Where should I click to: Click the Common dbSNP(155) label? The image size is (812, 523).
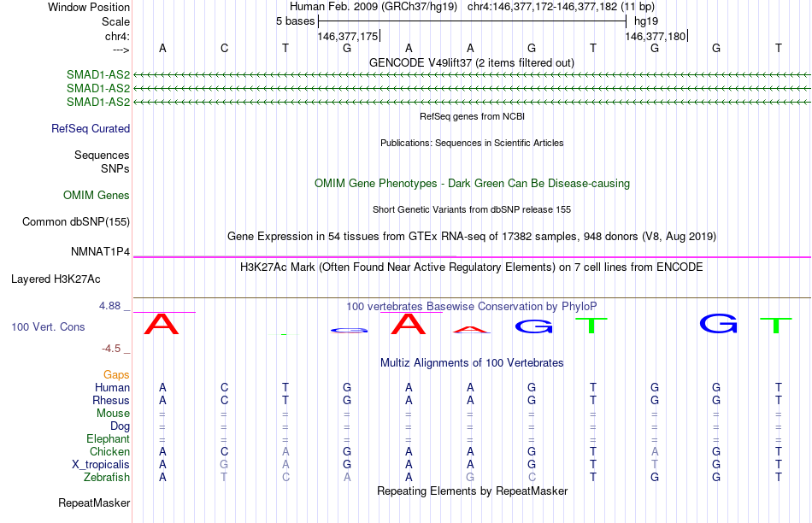pyautogui.click(x=76, y=221)
